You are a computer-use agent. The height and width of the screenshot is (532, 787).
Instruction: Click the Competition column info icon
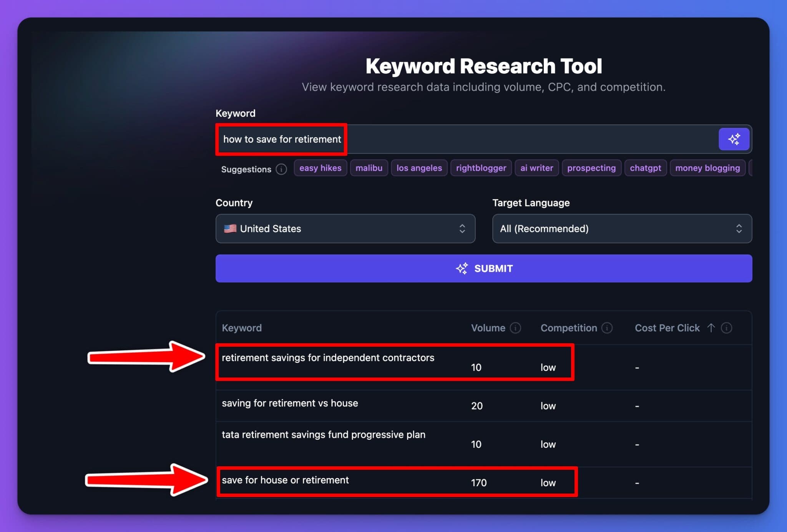[607, 328]
